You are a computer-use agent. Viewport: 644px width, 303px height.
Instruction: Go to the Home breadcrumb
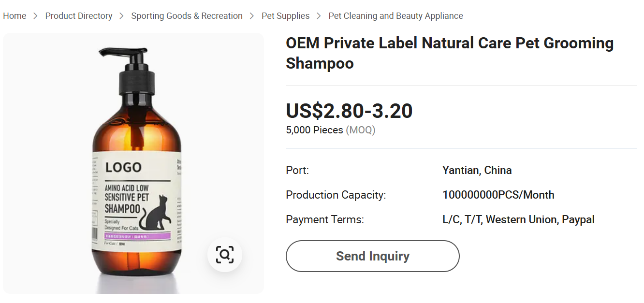point(15,16)
